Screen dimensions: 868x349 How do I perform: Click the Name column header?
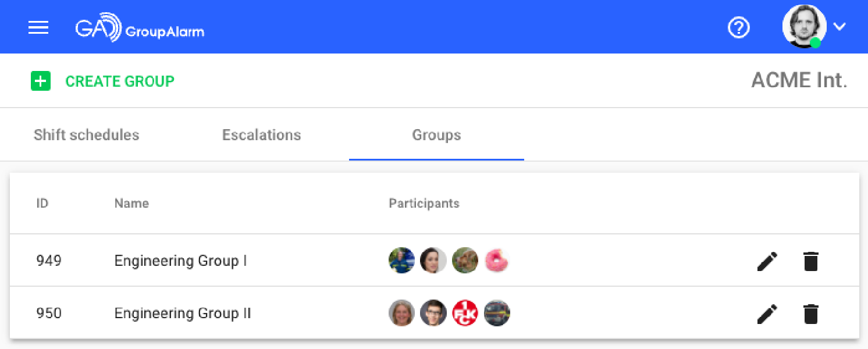[x=131, y=203]
